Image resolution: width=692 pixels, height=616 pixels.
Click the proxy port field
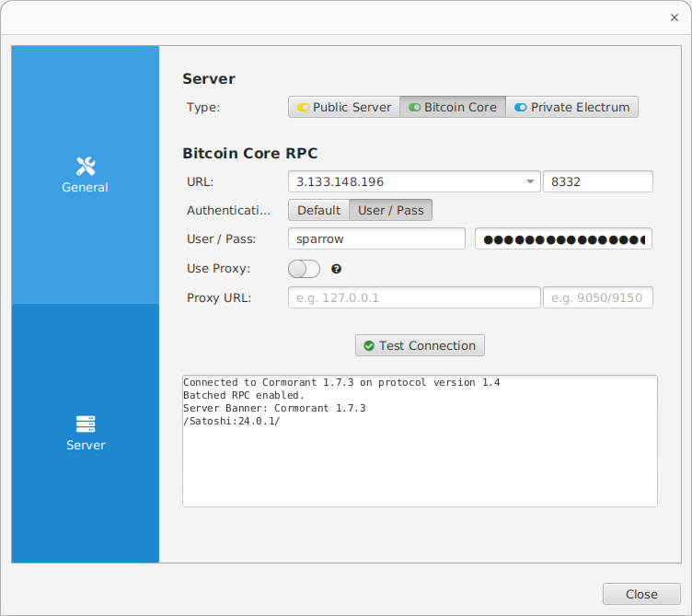597,297
